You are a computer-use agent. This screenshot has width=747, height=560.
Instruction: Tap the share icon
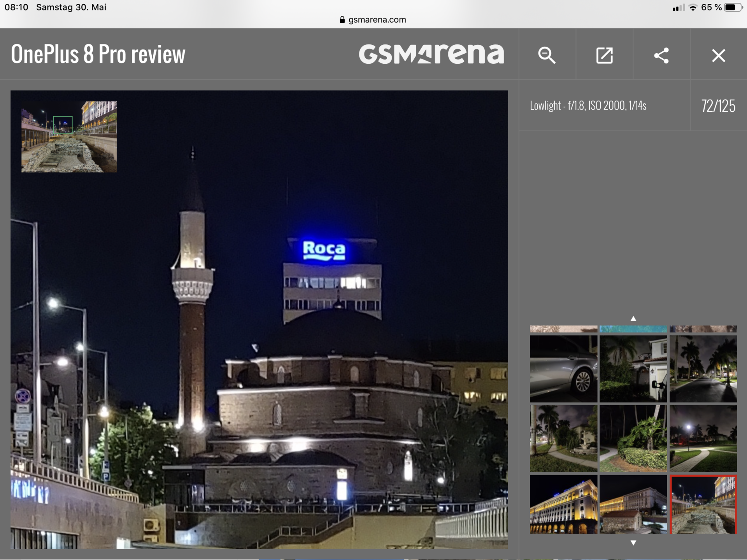tap(661, 55)
